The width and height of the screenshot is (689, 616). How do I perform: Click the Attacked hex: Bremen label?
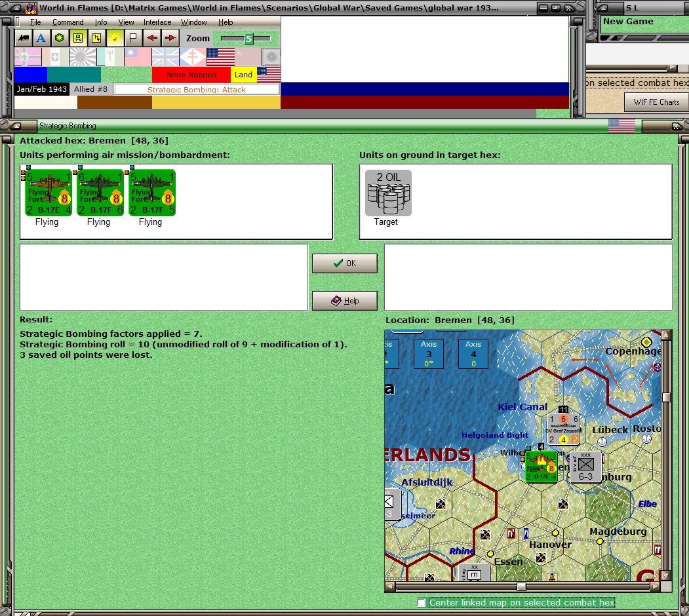point(94,141)
